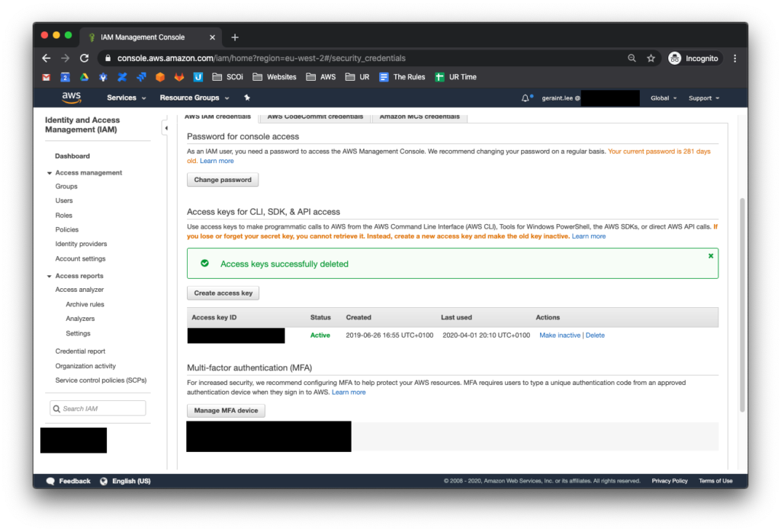Open Identity providers page

[x=81, y=245]
